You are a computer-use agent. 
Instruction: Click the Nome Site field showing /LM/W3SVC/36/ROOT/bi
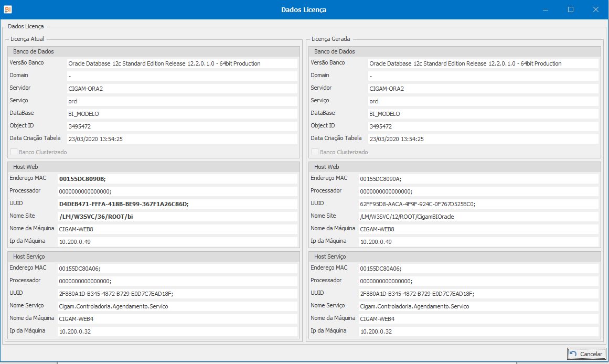tap(177, 216)
